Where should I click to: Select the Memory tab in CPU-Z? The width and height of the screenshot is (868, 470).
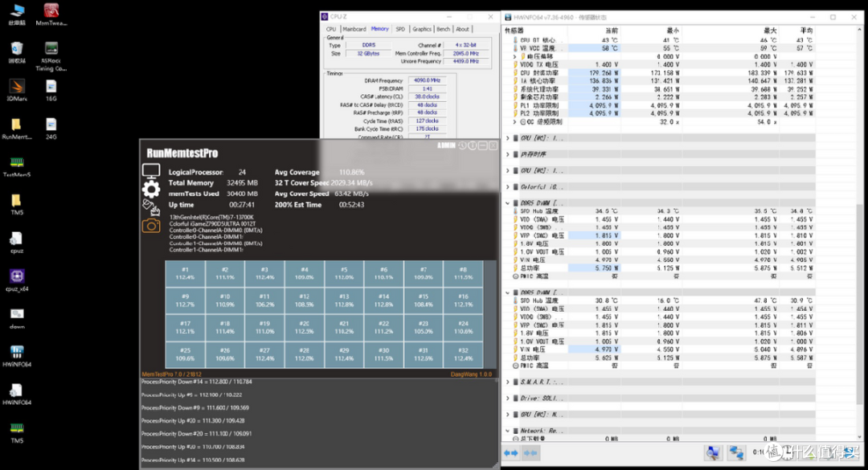click(x=379, y=29)
